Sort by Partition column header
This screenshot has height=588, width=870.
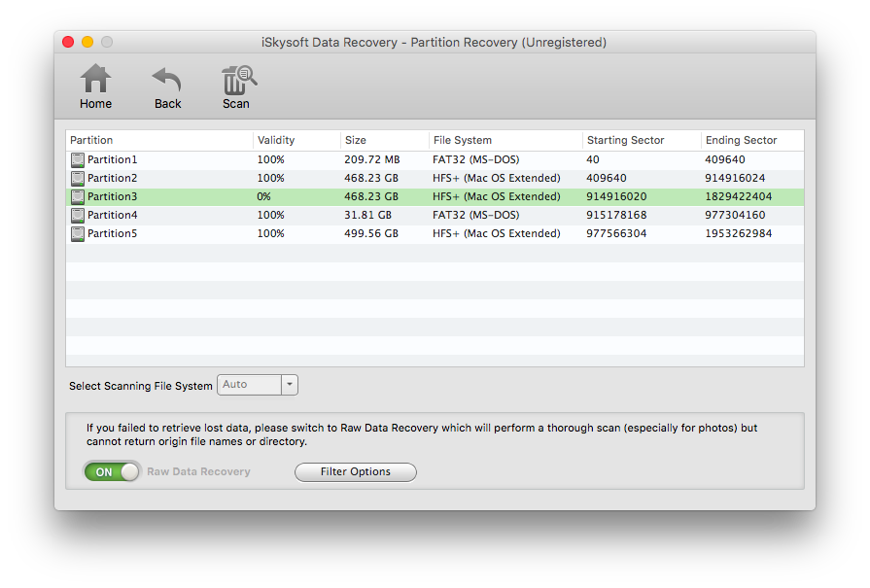(x=159, y=140)
